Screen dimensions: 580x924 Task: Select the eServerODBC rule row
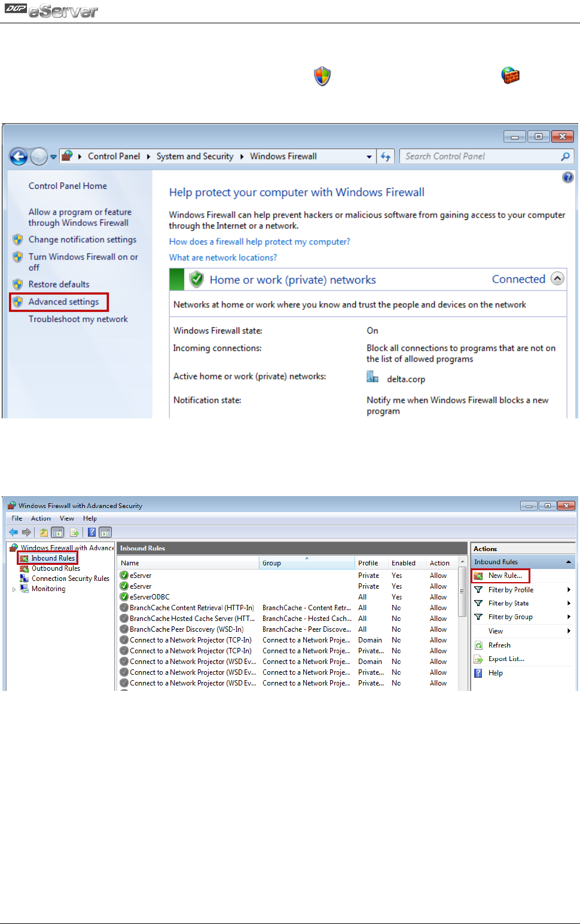pyautogui.click(x=288, y=597)
